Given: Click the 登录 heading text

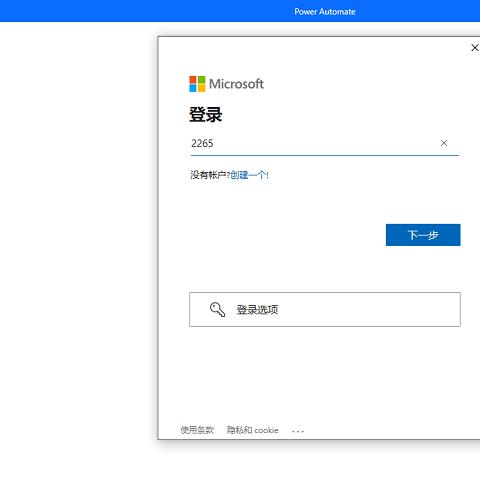Looking at the screenshot, I should point(205,115).
